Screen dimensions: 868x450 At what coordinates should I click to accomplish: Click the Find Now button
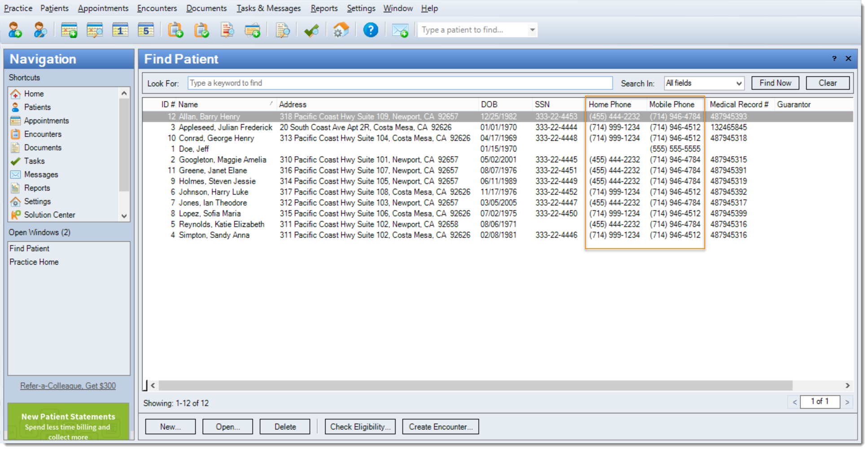pyautogui.click(x=775, y=83)
